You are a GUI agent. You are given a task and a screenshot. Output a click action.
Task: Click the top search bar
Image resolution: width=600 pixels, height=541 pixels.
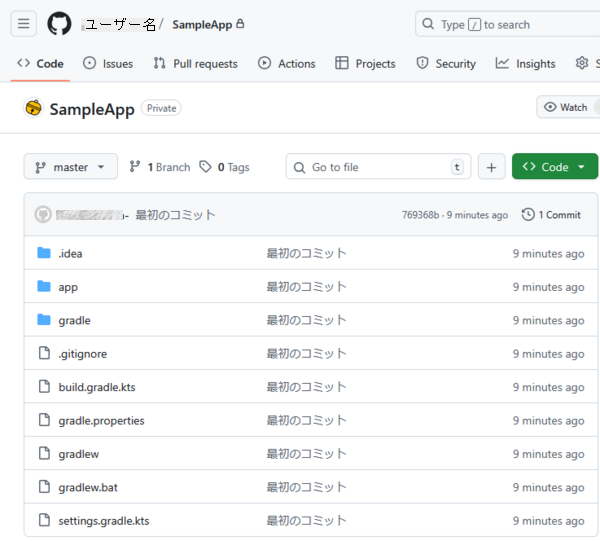(x=505, y=24)
